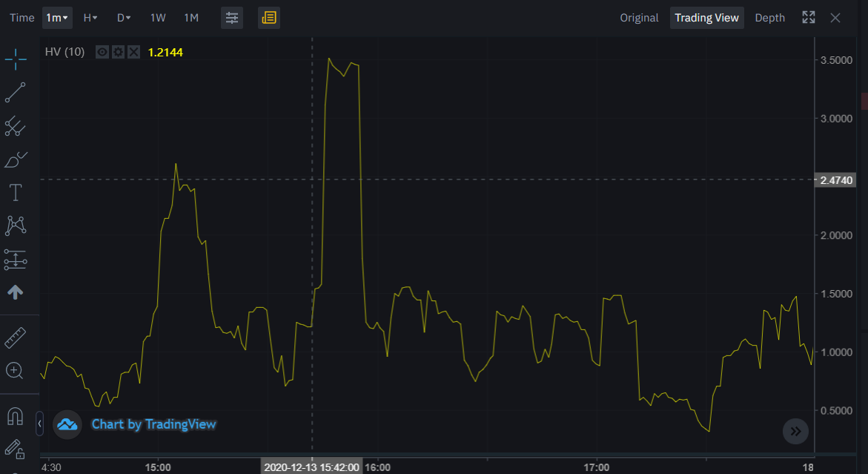Image resolution: width=868 pixels, height=474 pixels.
Task: Select the XABCD pattern tool
Action: pyautogui.click(x=16, y=226)
